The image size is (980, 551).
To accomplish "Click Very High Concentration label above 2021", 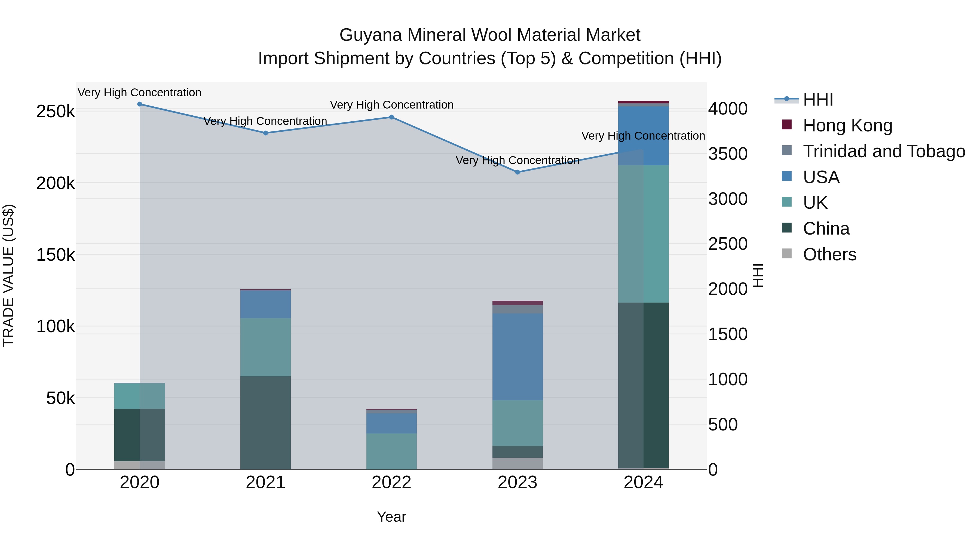I will [265, 121].
